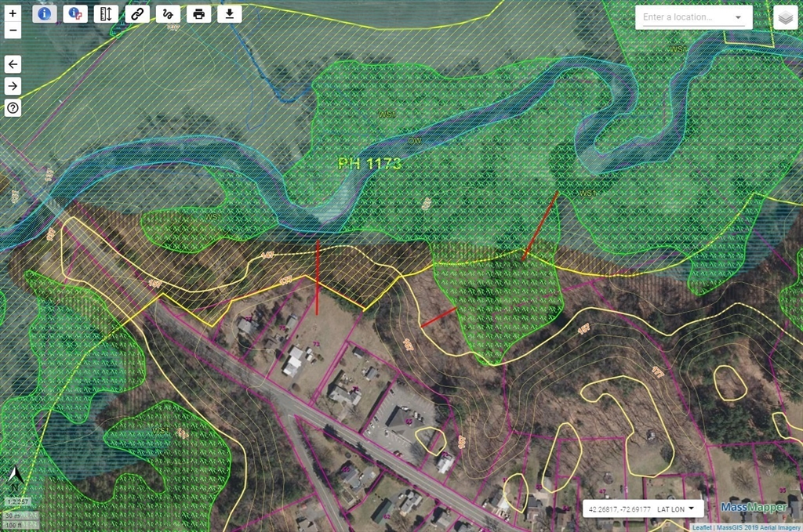This screenshot has height=532, width=803.
Task: Open the LAT LON coordinate format dropdown
Action: (x=674, y=508)
